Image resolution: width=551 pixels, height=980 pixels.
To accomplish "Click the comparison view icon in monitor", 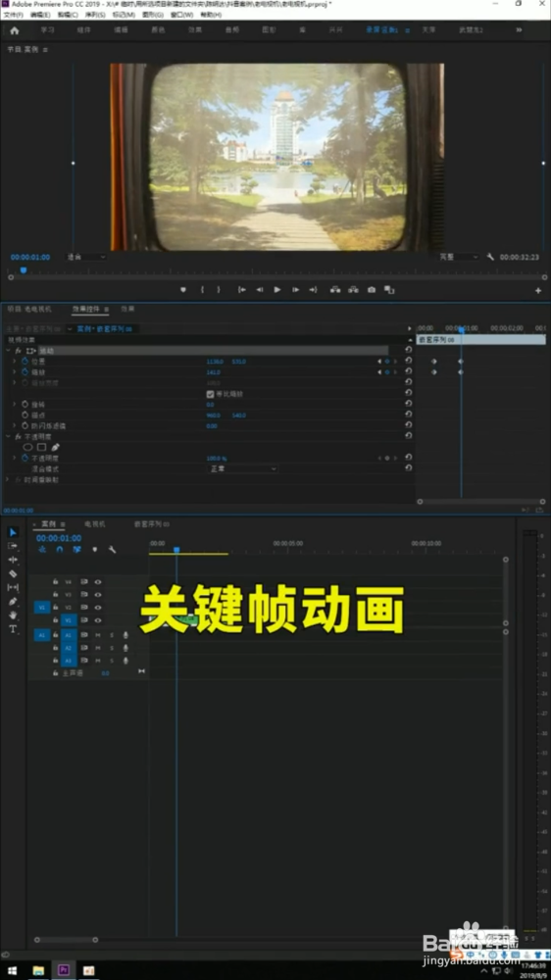I will pos(389,289).
